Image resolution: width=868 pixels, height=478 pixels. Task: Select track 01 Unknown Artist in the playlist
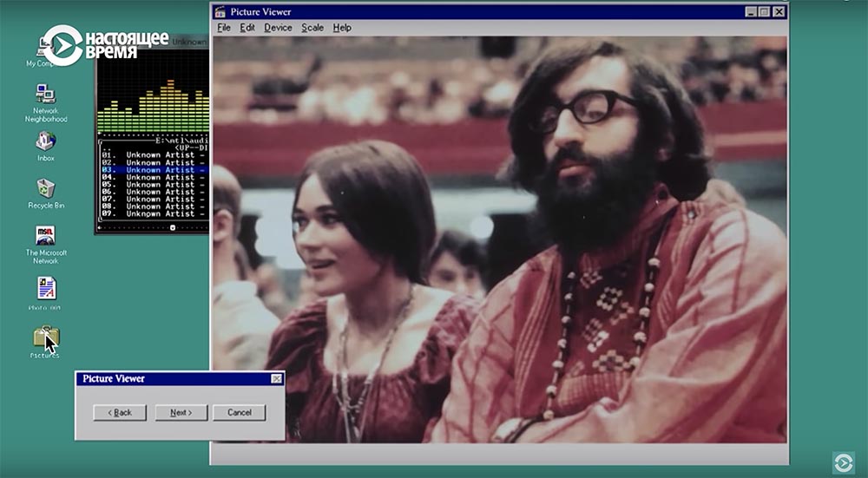[x=154, y=155]
